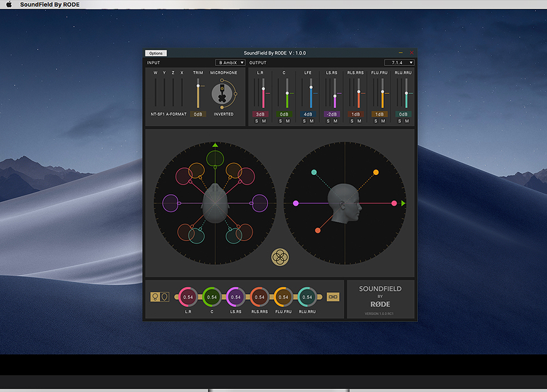Select the teardrop-shaped pattern icon beside the L.R knob

coord(164,297)
